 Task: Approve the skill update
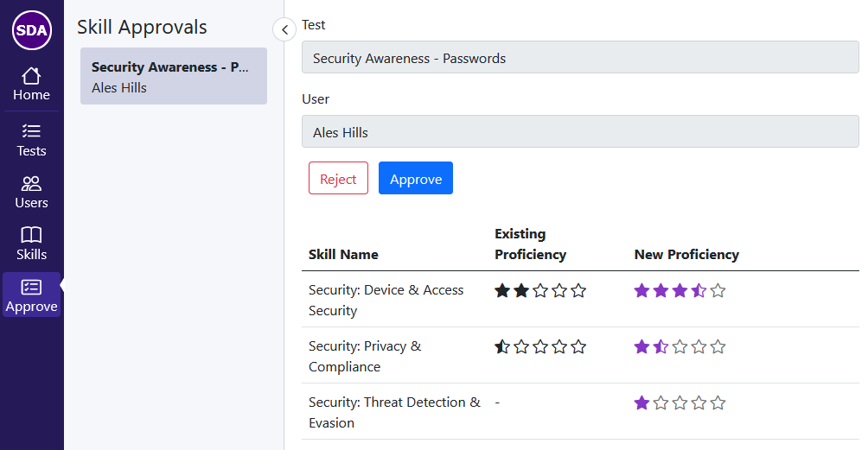416,178
